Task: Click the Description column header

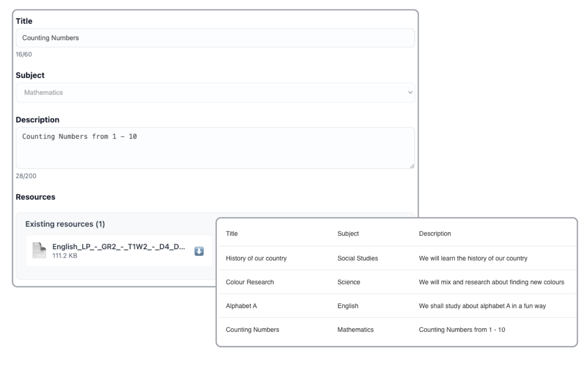Action: click(435, 233)
